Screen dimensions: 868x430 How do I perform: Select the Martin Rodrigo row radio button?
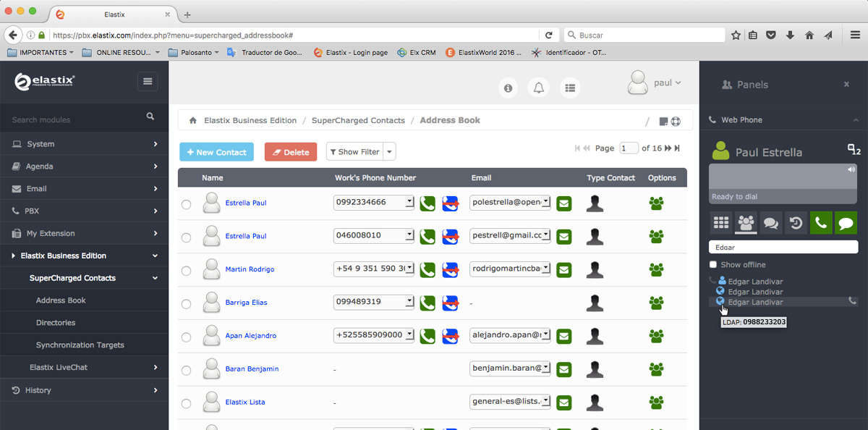click(x=187, y=271)
